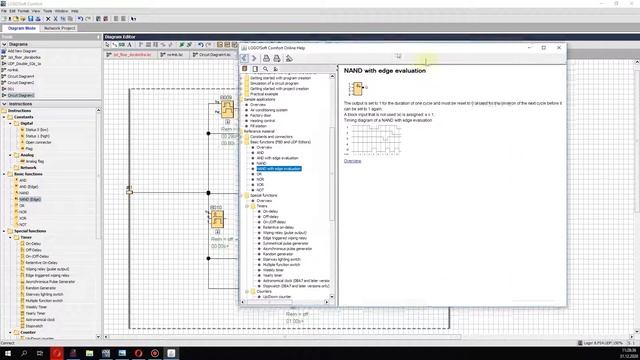The width and height of the screenshot is (640, 360).
Task: Click help contents vertical scrollbar down arrow
Action: tap(332, 297)
